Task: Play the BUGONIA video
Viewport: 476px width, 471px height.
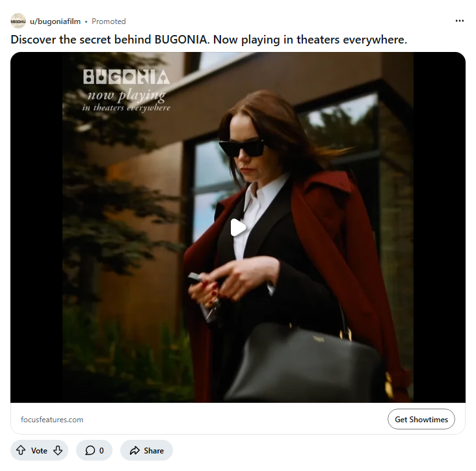Action: point(238,227)
